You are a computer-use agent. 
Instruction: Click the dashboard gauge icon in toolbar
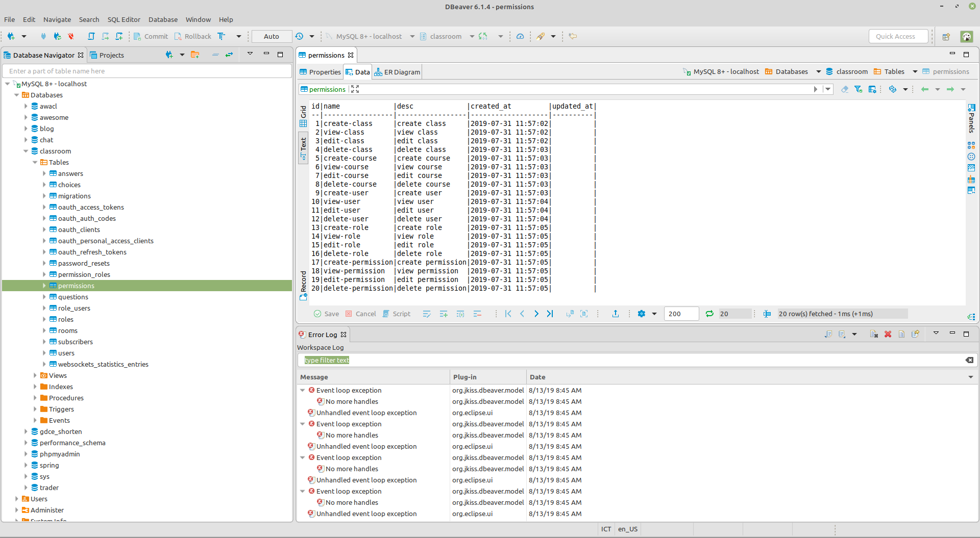(x=520, y=36)
